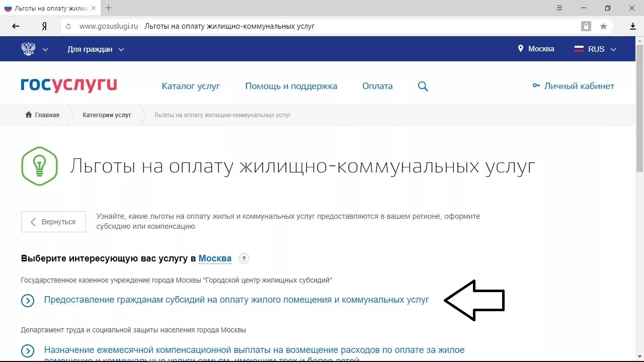Open a new tab with plus
The height and width of the screenshot is (362, 644).
(108, 8)
